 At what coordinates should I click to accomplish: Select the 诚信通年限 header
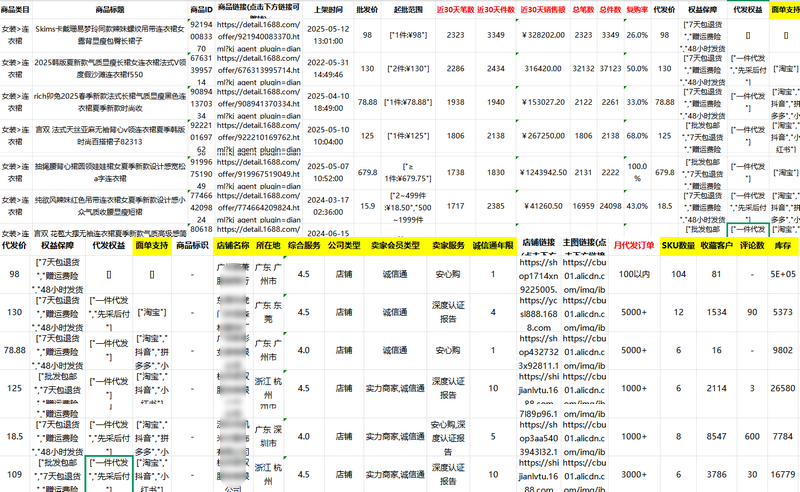pos(492,245)
